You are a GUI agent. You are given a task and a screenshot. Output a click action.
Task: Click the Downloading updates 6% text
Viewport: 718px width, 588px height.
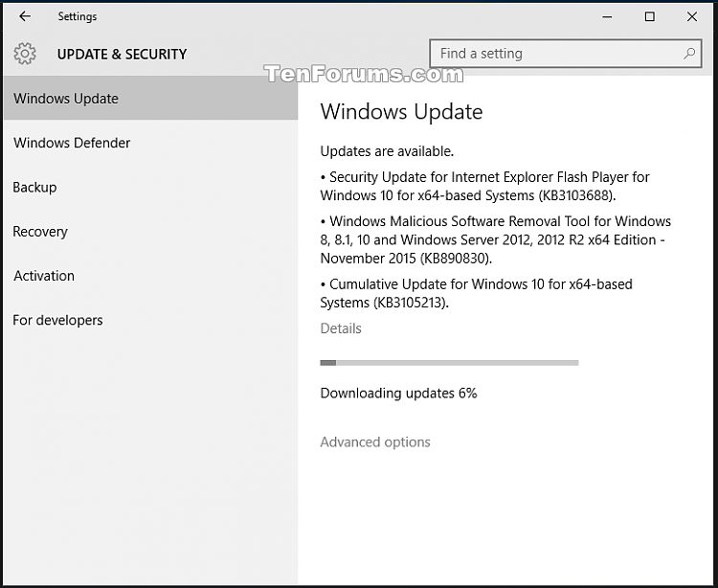coord(398,393)
